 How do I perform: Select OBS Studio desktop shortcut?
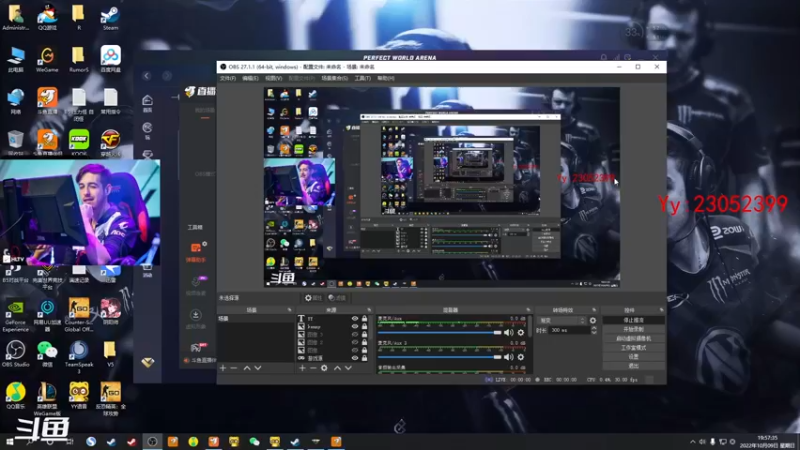(15, 354)
